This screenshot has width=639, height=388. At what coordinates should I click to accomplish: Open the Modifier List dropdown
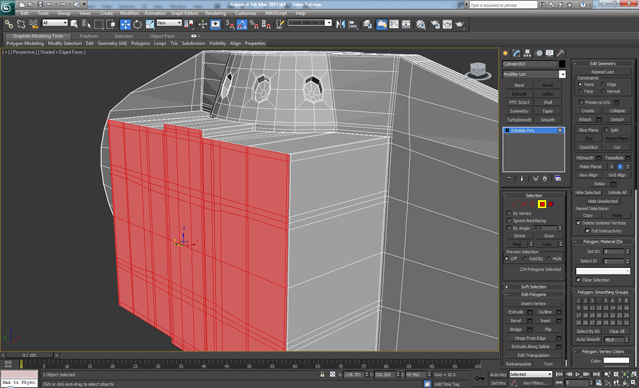tap(534, 74)
